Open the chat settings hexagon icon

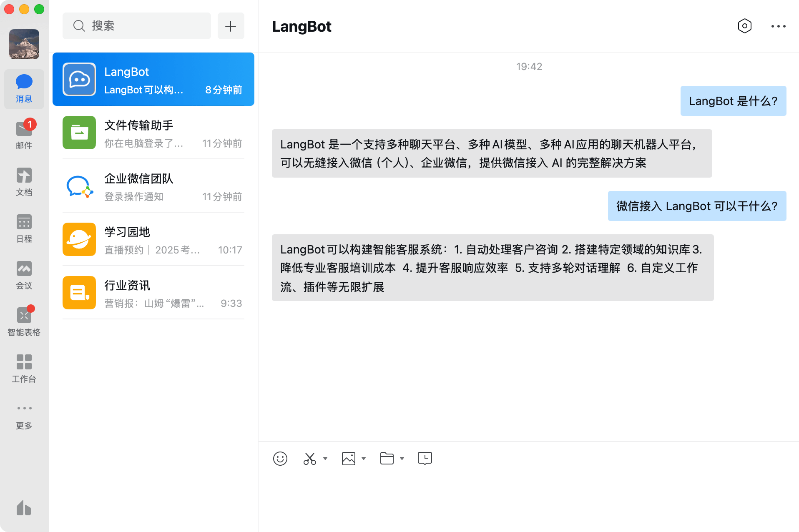point(745,26)
